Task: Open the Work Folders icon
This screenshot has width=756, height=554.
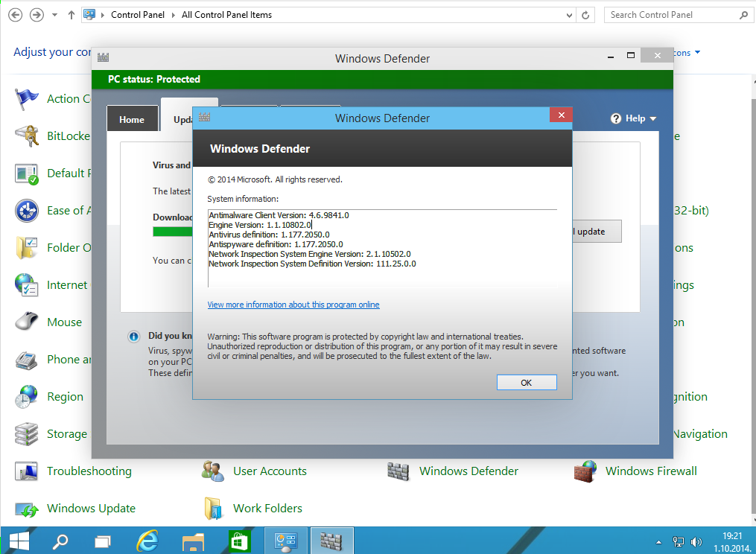Action: (212, 509)
